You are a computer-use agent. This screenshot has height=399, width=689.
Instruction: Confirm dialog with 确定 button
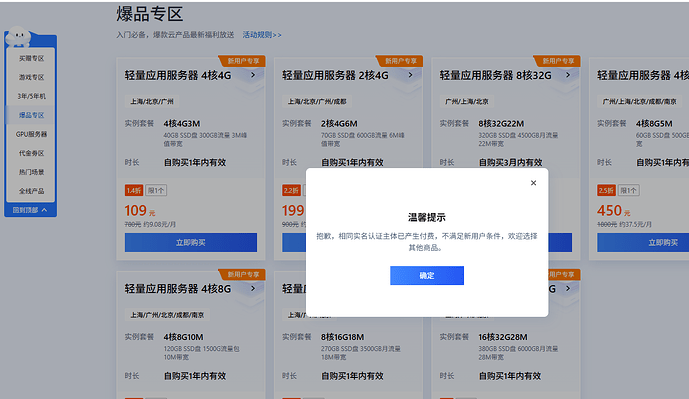[x=427, y=276]
